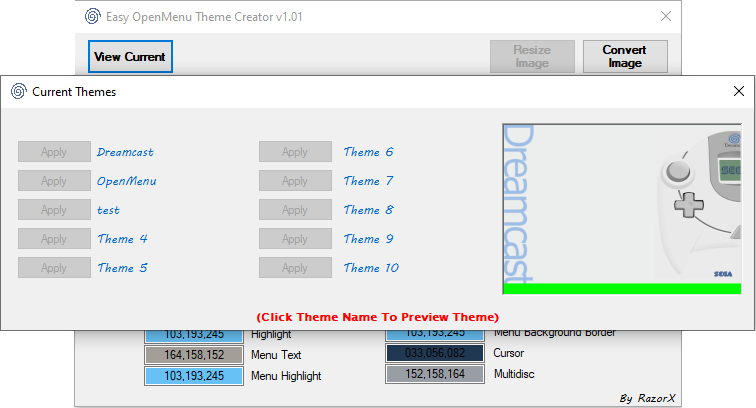Preview the Dreamcast theme name
Viewport: 756px width, 408px height.
125,152
